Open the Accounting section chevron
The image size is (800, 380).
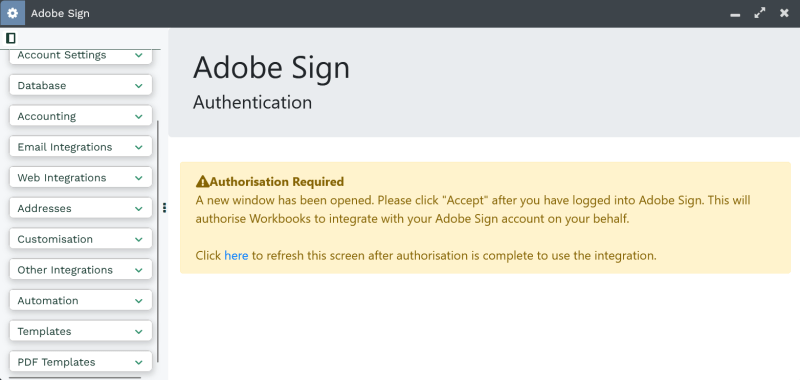tap(139, 116)
